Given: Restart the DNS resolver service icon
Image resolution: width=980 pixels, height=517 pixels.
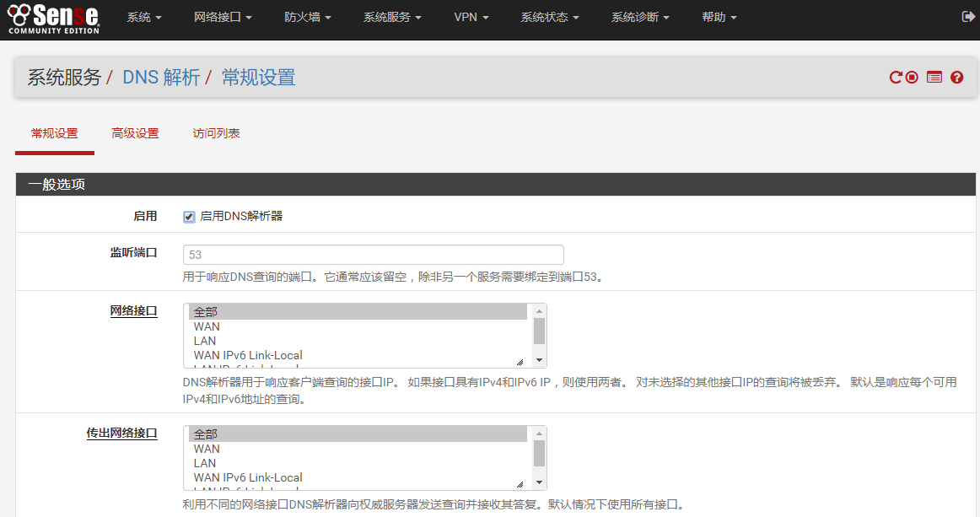Looking at the screenshot, I should [896, 78].
